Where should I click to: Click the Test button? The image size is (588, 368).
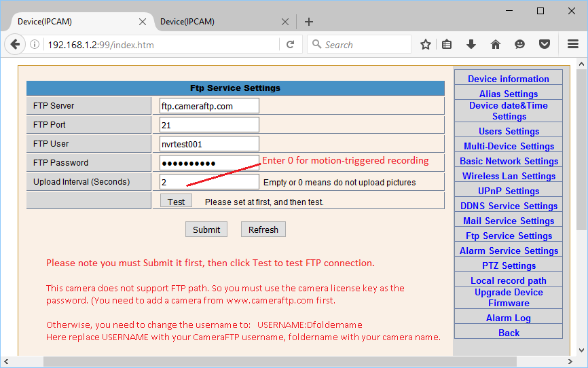click(x=176, y=202)
